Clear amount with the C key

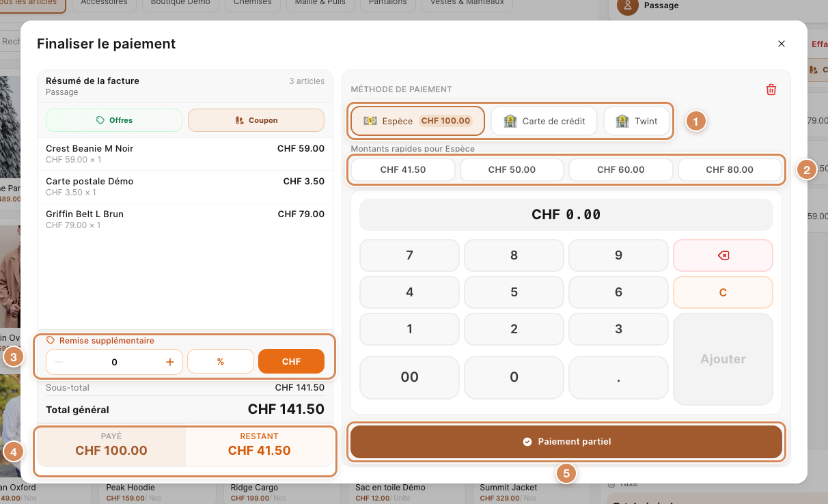(x=723, y=292)
